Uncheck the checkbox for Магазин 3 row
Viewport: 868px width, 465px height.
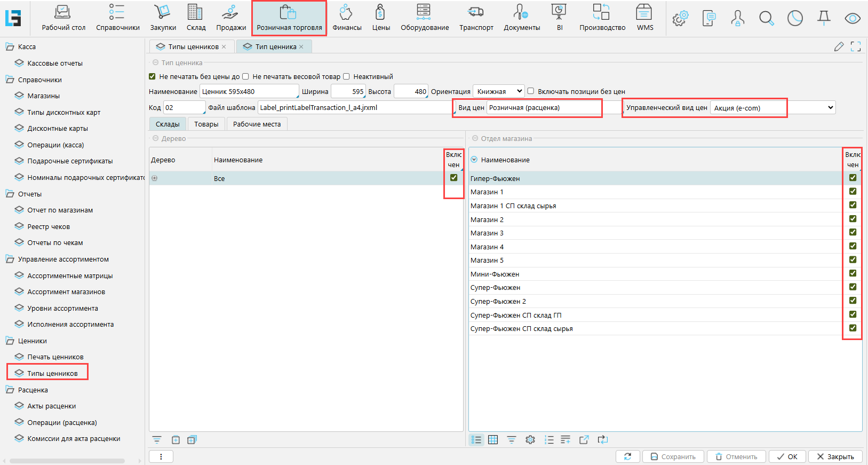point(853,232)
